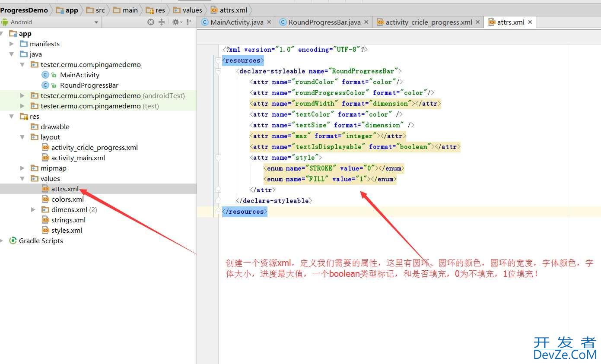Select strings.xml in the tree

point(68,220)
